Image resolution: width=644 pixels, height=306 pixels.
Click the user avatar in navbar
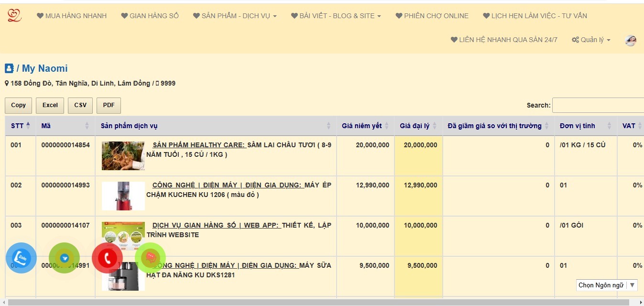tap(631, 40)
